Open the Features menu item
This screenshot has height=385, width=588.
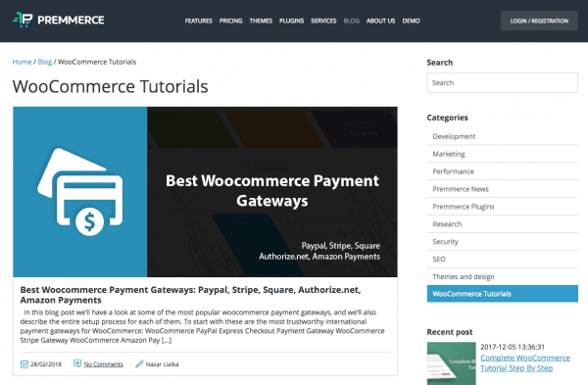click(198, 21)
